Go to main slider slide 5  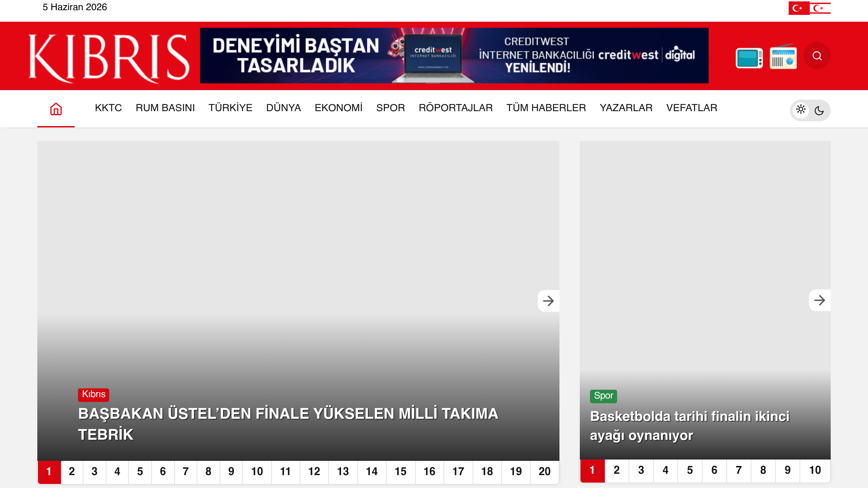[x=140, y=472]
